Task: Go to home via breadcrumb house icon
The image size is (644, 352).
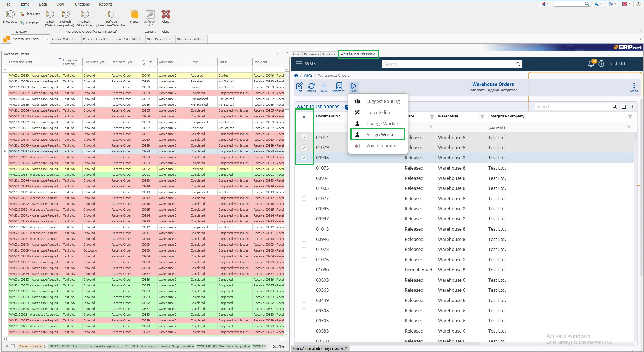Action: pyautogui.click(x=296, y=75)
